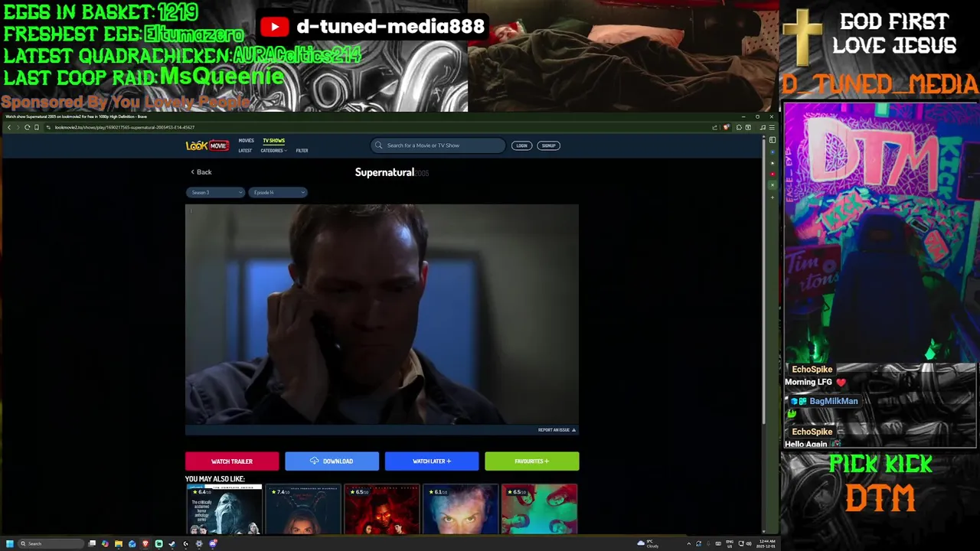980x551 pixels.
Task: Open the 7.4 rated recommended poster
Action: (x=303, y=509)
